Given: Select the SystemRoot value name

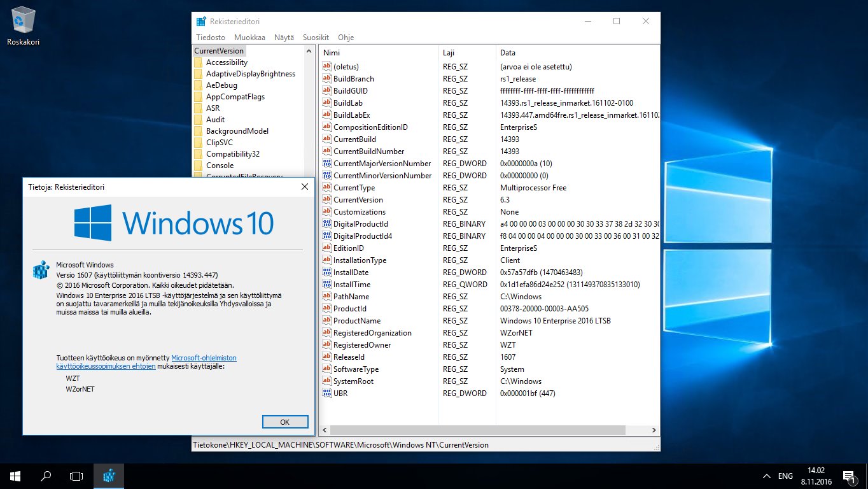Looking at the screenshot, I should (x=354, y=381).
